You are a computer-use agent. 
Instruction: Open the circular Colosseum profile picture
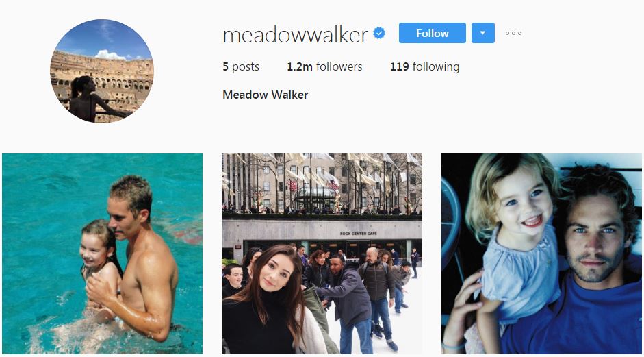(102, 71)
